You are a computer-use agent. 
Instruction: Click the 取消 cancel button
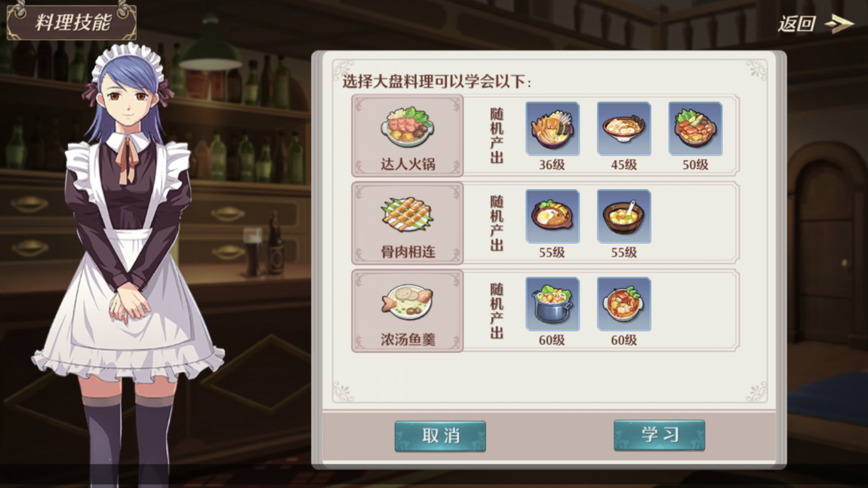tap(440, 436)
